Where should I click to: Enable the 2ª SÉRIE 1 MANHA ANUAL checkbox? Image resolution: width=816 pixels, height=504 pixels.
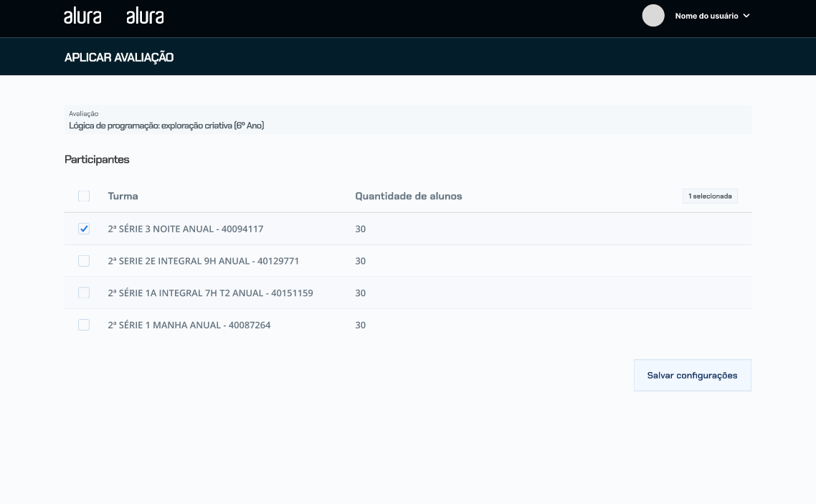click(84, 325)
